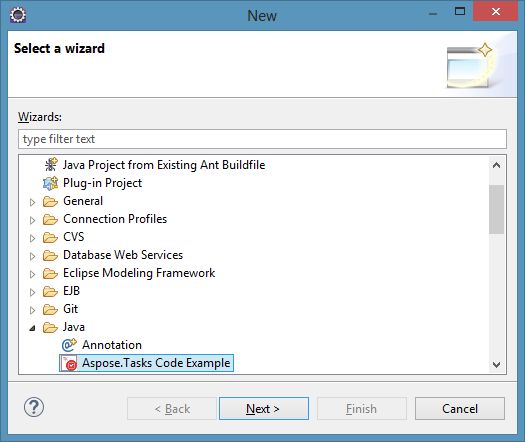
Task: Select the General tree item label
Action: [x=83, y=201]
